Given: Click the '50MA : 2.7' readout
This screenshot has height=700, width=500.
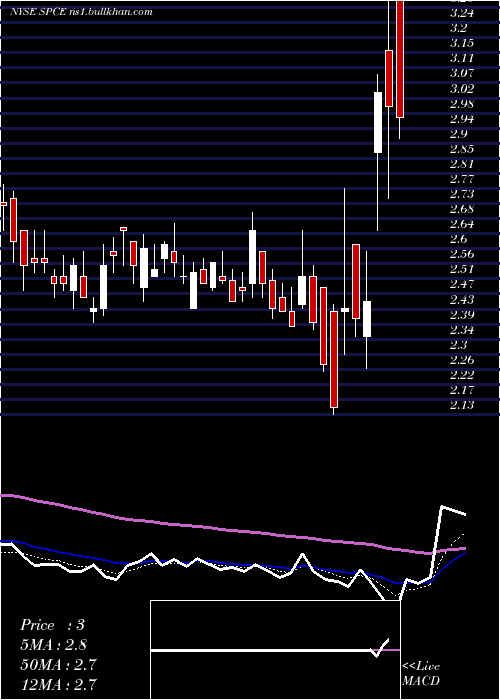Looking at the screenshot, I should pyautogui.click(x=58, y=664).
